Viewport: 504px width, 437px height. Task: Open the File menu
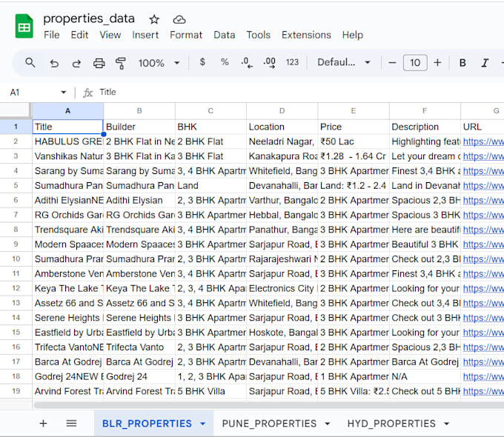point(51,35)
